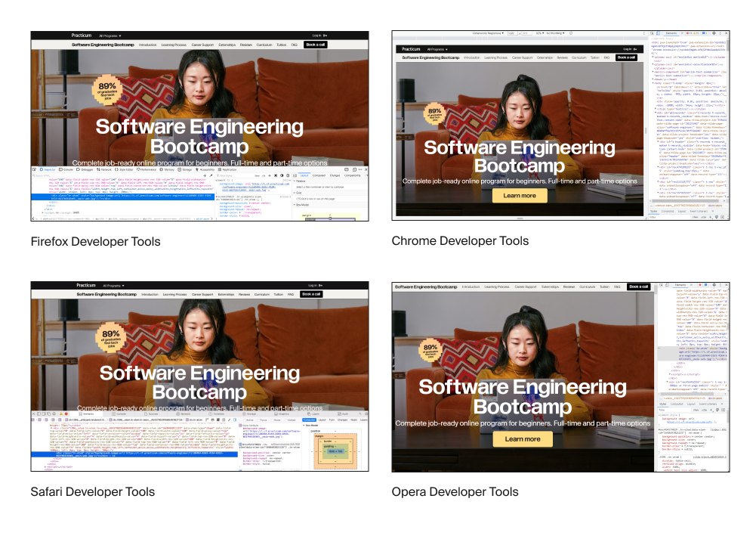Screen dimensions: 756x542
Task: Open the Safari Developer Tools screenshot thumbnail
Action: coord(199,376)
